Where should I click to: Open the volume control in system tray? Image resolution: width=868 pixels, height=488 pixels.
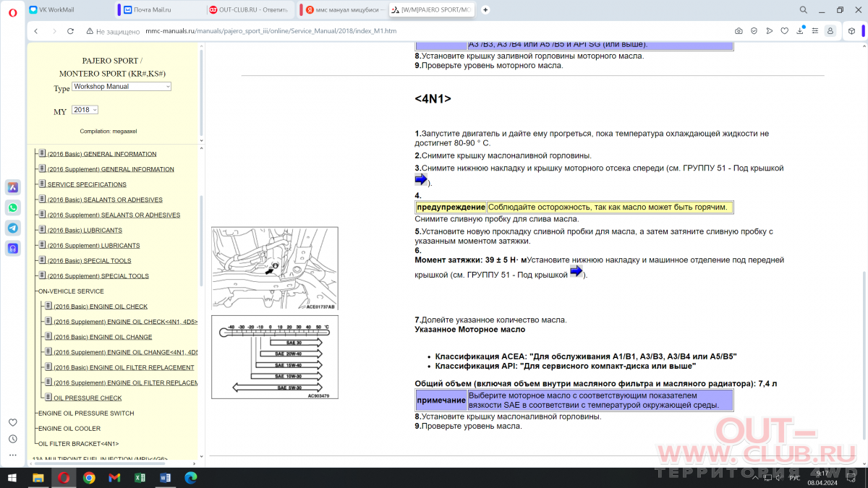tap(778, 478)
